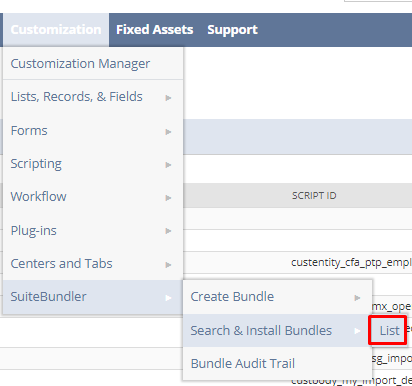This screenshot has height=386, width=412.
Task: Open Lists, Records, & Fields submenu
Action: 93,97
